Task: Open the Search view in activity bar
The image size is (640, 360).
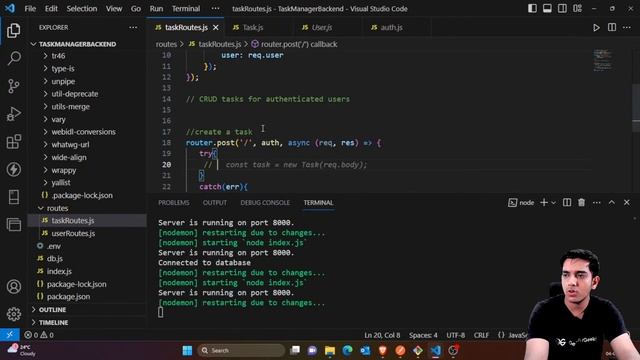Action: coord(14,58)
